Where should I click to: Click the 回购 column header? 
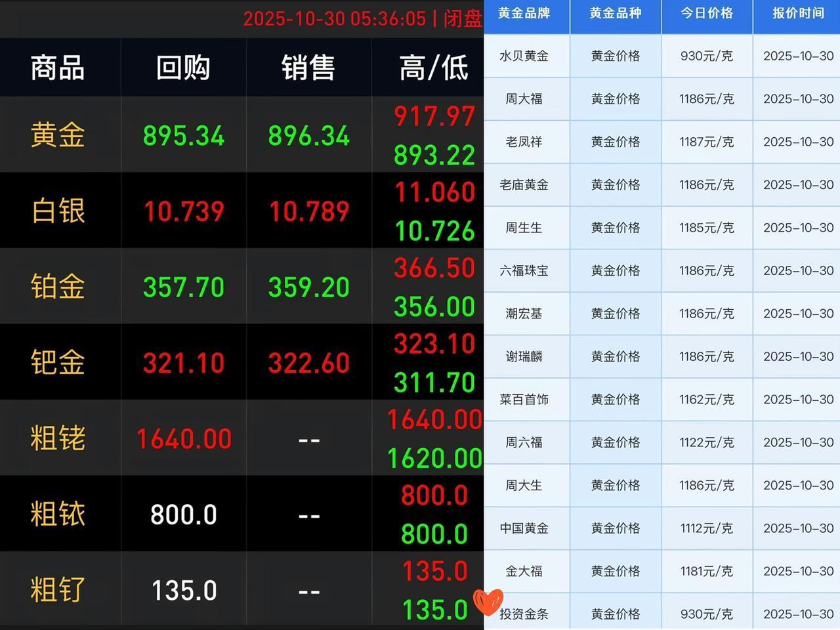(183, 68)
